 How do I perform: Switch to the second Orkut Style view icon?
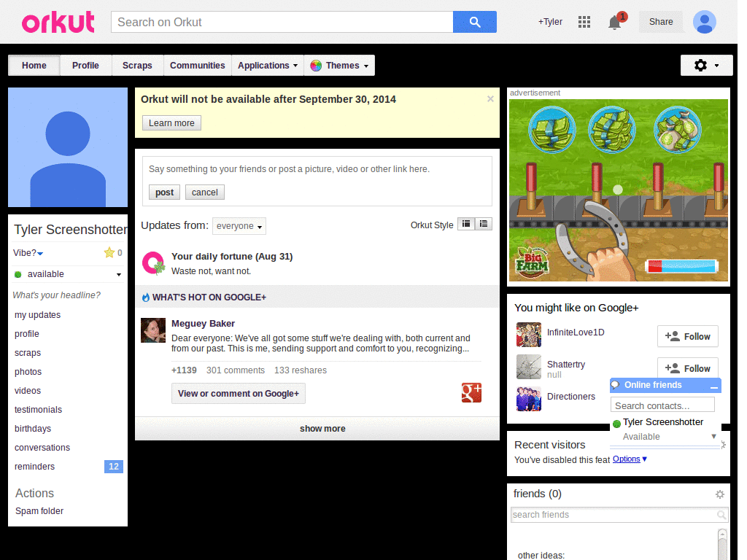[484, 224]
